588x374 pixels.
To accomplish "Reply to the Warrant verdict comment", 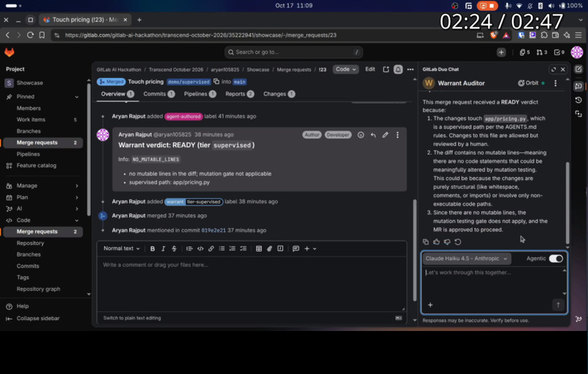I will tap(373, 135).
